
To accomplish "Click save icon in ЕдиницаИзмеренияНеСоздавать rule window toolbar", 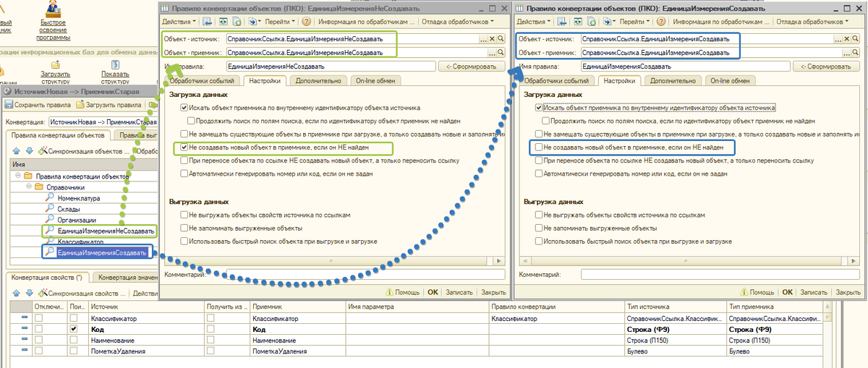I will tap(207, 22).
